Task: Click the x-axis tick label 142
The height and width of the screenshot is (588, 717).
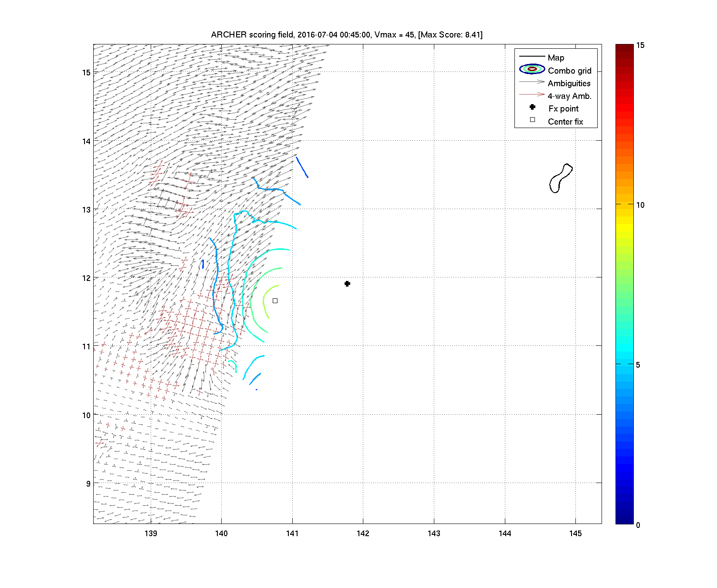Action: [x=363, y=534]
